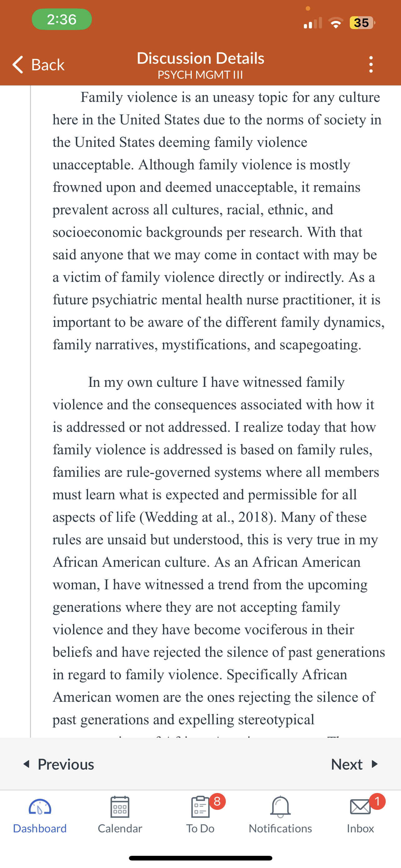
Task: Tap the home indicator bar
Action: click(200, 858)
